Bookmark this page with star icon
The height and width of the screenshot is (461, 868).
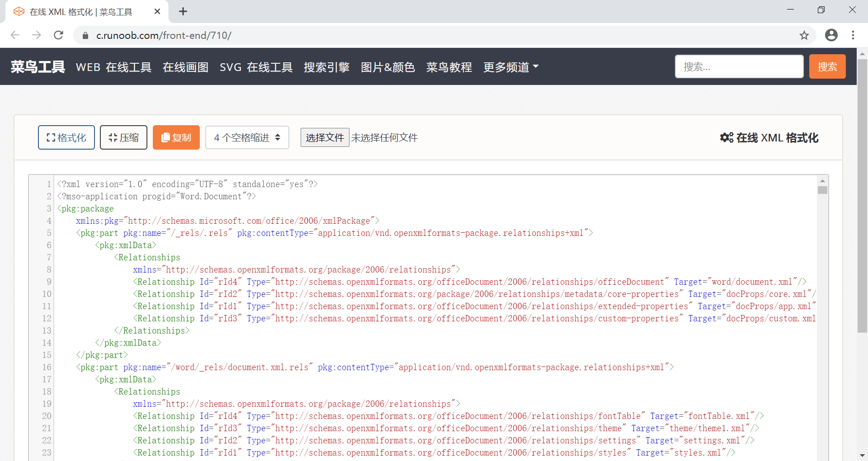coord(804,35)
